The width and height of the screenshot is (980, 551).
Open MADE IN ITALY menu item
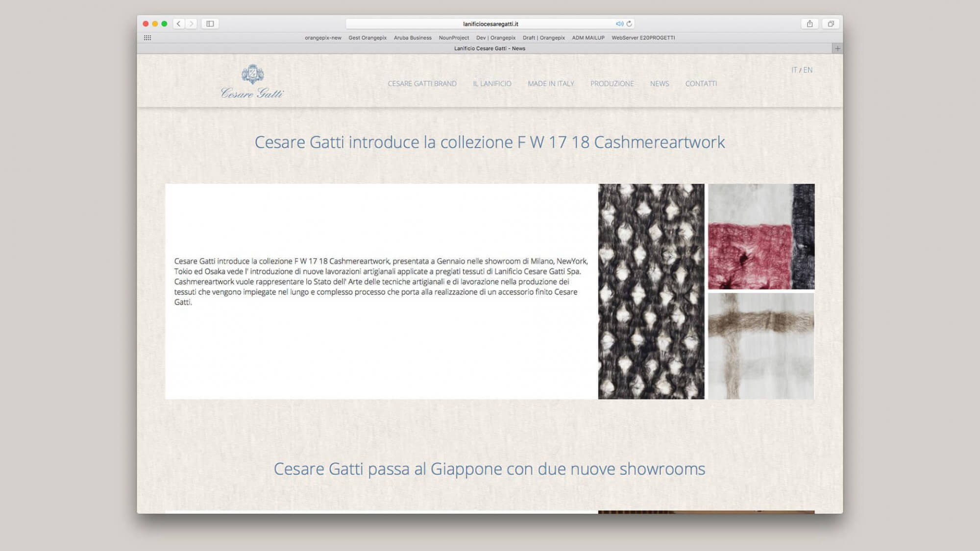tap(551, 84)
